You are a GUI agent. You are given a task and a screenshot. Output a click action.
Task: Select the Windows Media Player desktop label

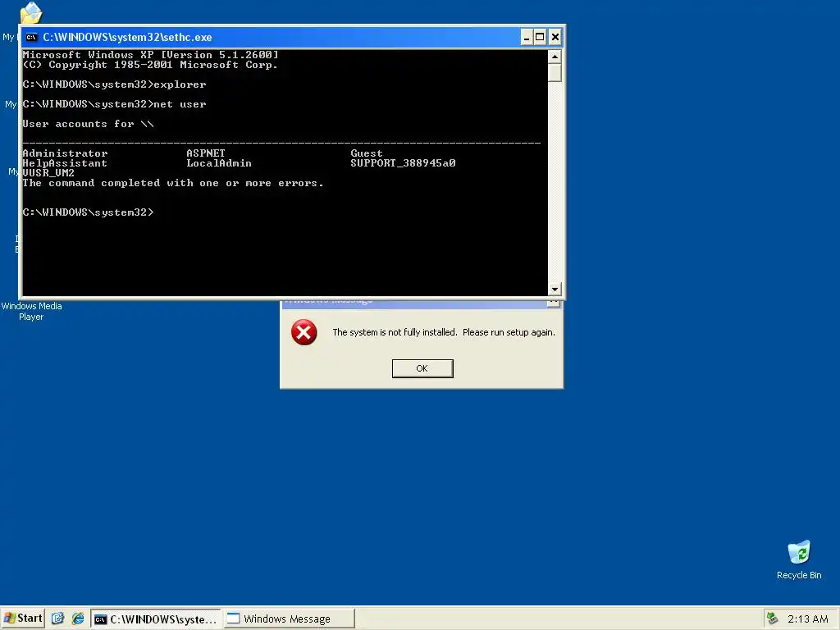click(31, 311)
